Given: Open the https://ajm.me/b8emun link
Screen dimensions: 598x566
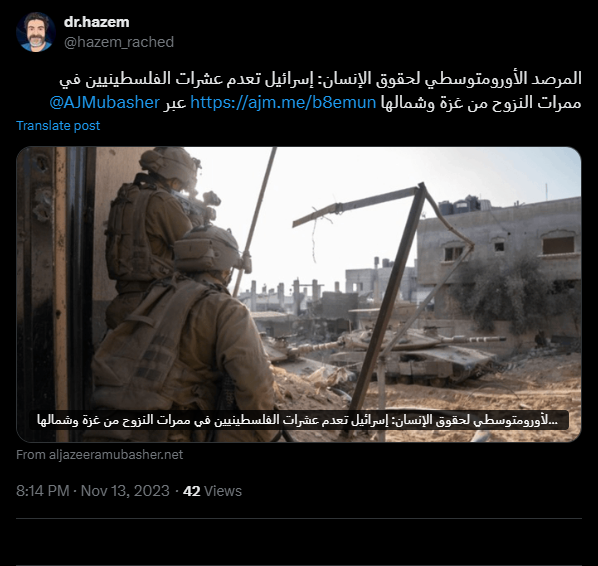Looking at the screenshot, I should click(283, 103).
